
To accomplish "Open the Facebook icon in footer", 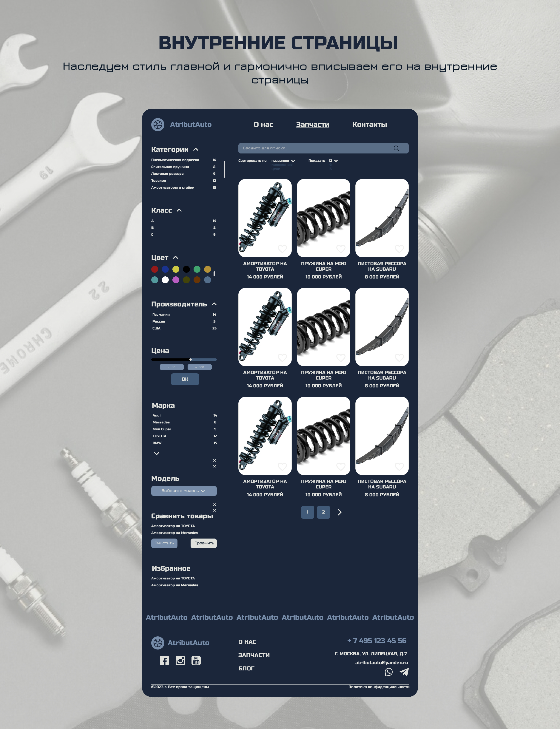I will coord(164,660).
